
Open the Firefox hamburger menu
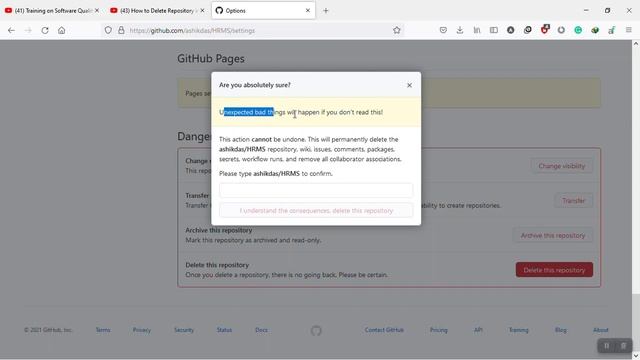629,30
